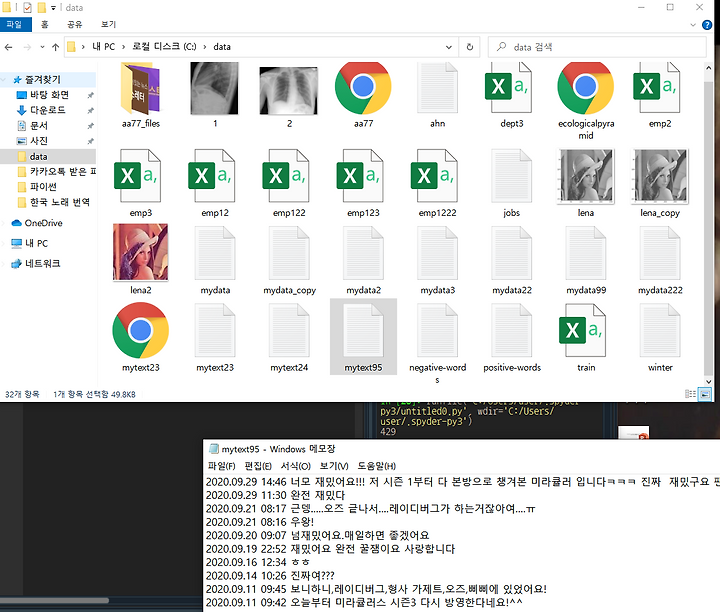
Task: Select the chest X-ray image named 2
Action: [289, 95]
